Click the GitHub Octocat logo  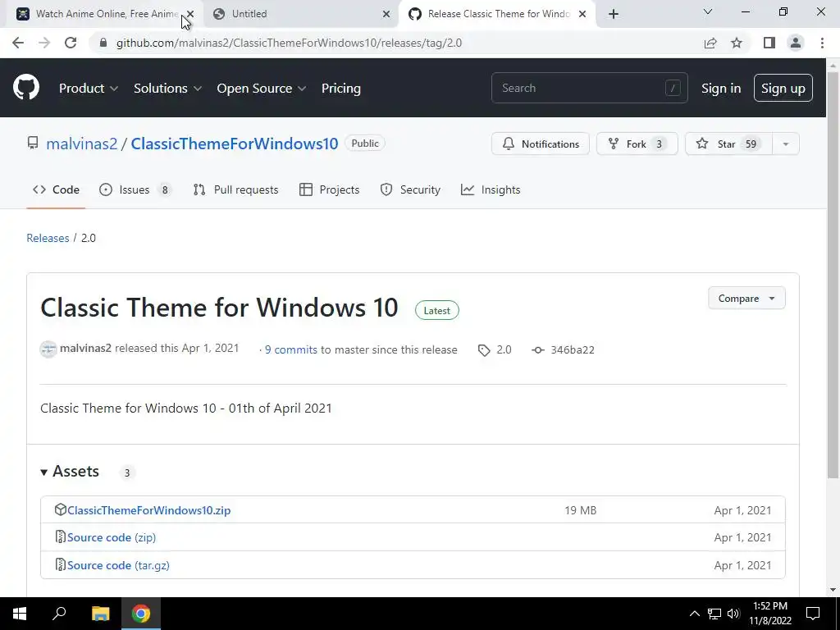tap(26, 88)
